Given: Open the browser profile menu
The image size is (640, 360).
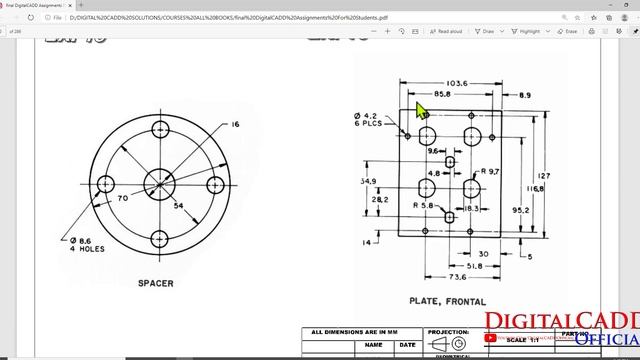Looking at the screenshot, I should [624, 18].
